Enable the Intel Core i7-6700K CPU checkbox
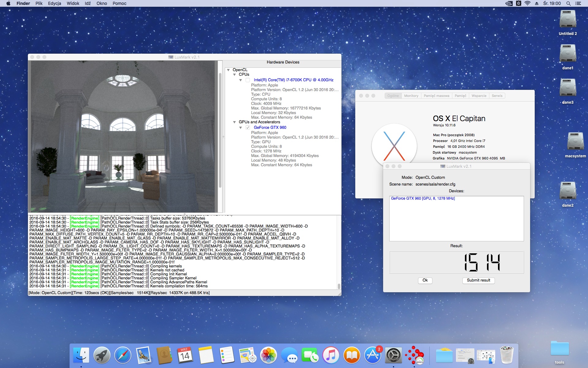Viewport: 588px width, 368px height. point(248,80)
